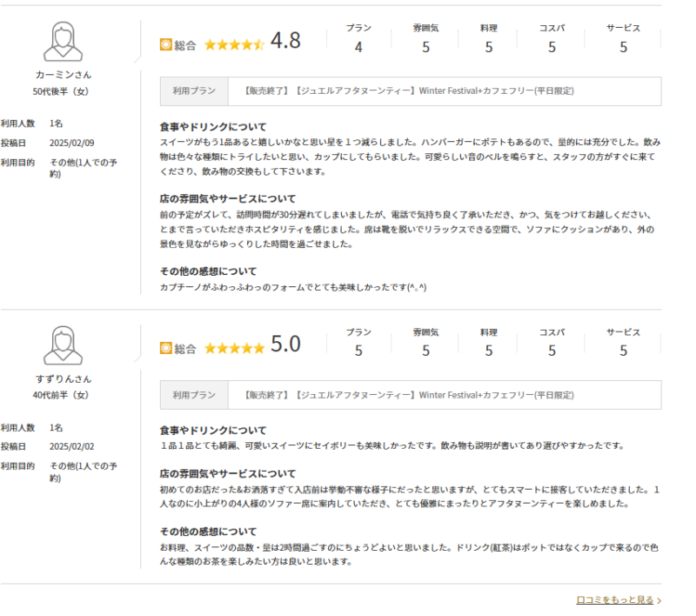Click the overall score 5.0
Screen dimensions: 696x616
point(286,344)
